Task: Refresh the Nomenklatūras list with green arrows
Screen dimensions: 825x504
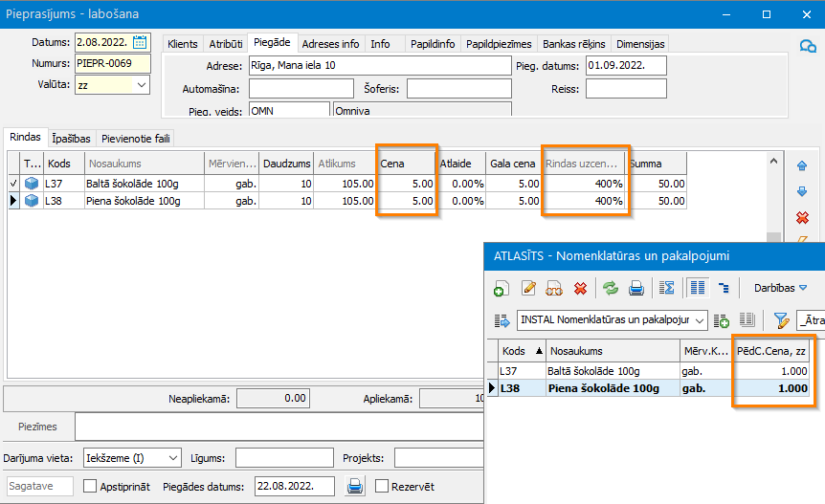Action: (611, 288)
